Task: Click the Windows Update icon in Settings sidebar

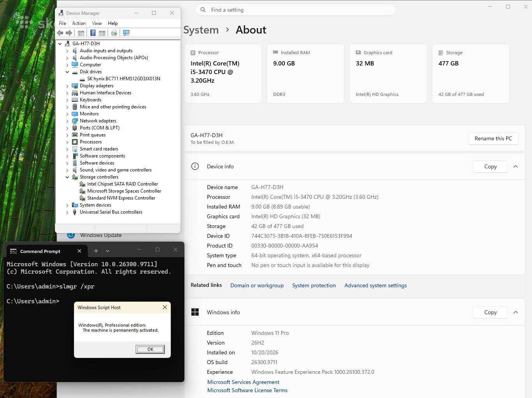Action: [x=71, y=235]
